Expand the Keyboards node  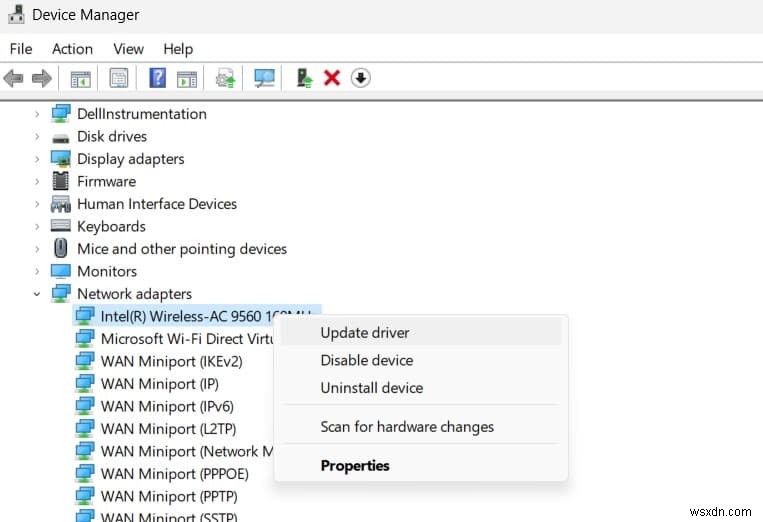pos(37,226)
